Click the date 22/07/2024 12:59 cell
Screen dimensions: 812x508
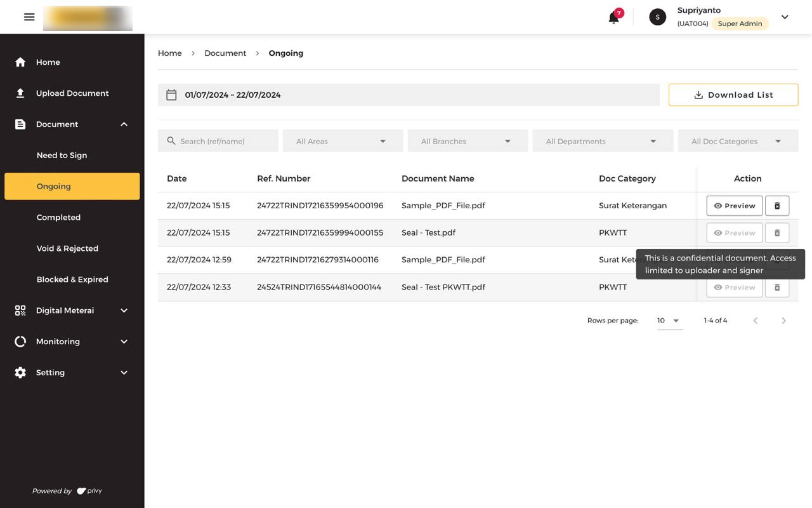199,260
